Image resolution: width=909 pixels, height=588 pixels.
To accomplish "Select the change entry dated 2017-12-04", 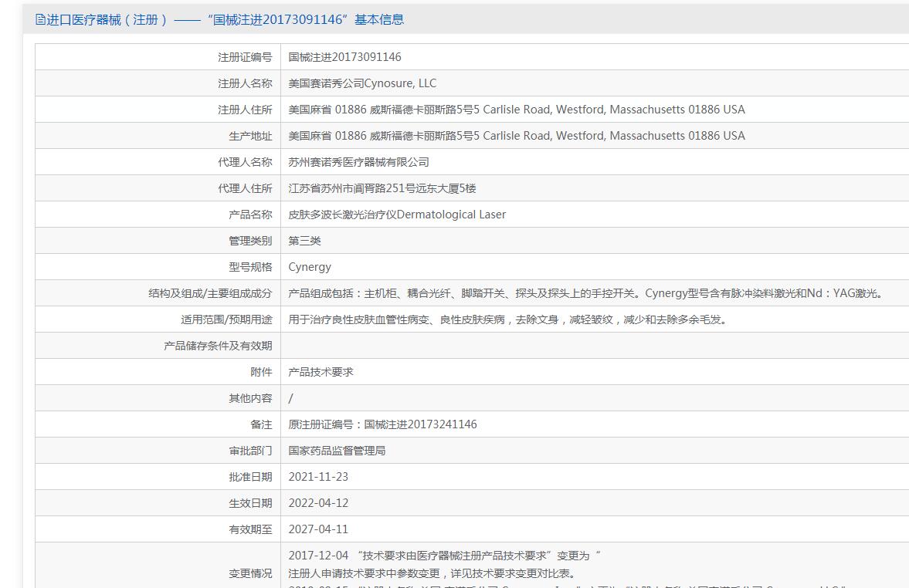I will point(445,556).
